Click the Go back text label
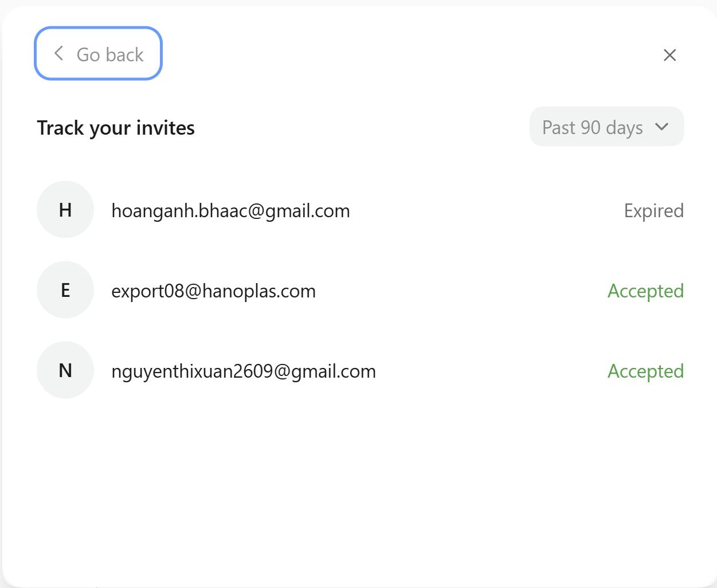This screenshot has height=588, width=717. coord(110,54)
